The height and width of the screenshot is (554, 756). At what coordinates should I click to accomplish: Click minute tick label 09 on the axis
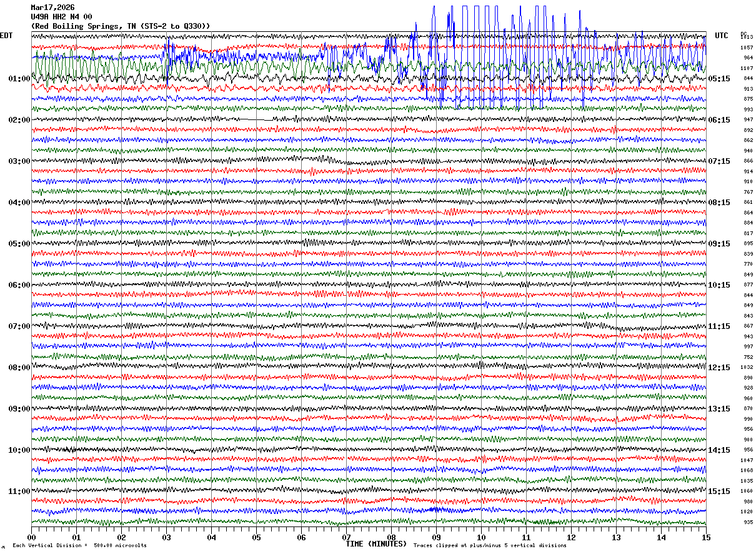436,537
